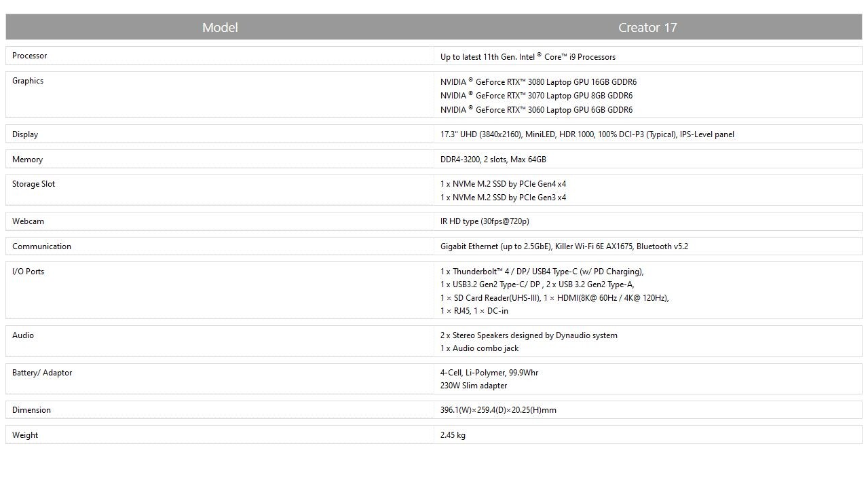Select the 'Storage Slot' row label
This screenshot has height=480, width=868.
click(x=33, y=184)
